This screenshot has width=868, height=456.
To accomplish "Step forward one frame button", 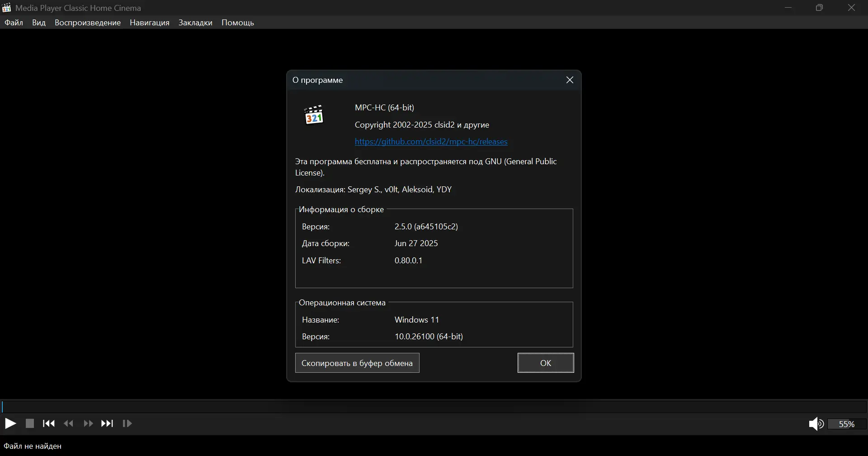I will (127, 424).
